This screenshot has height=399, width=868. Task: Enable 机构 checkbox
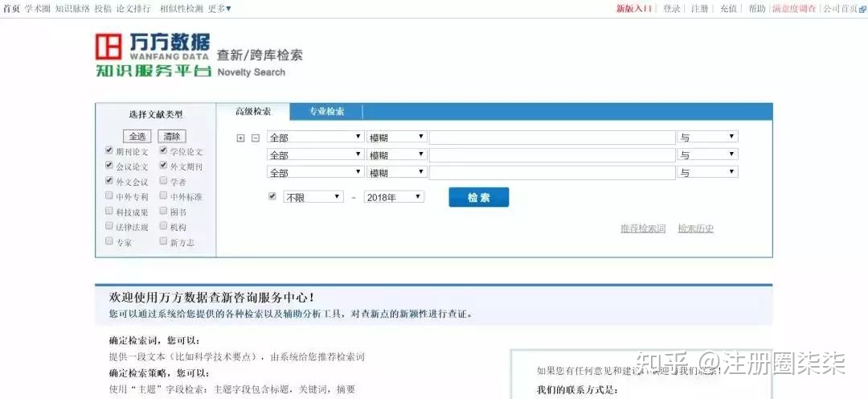click(x=163, y=226)
